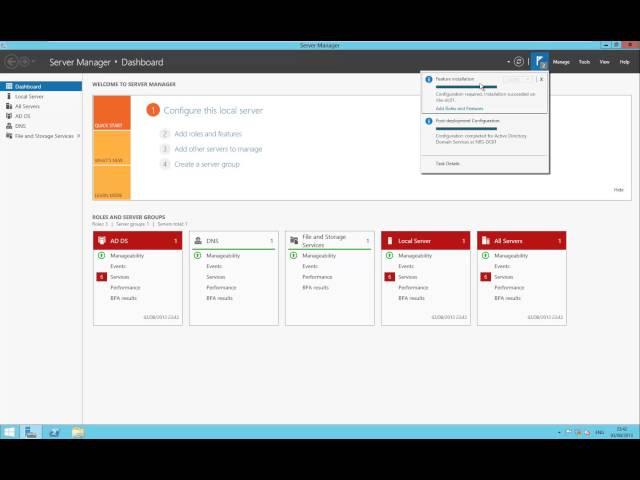Viewport: 640px width, 480px height.
Task: Open the Help menu
Action: (624, 62)
